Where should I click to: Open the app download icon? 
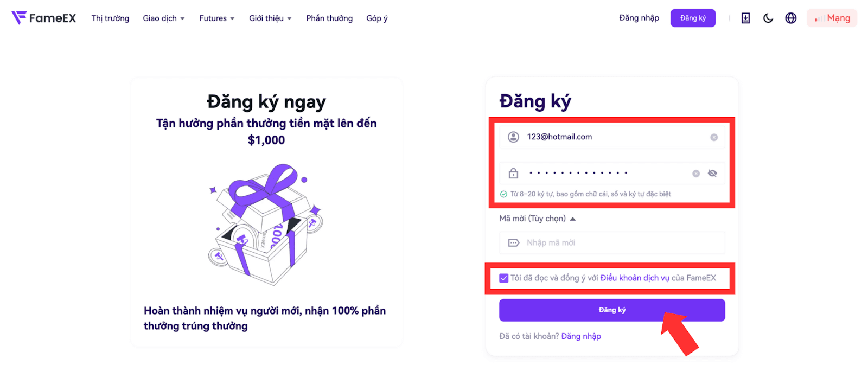[746, 18]
